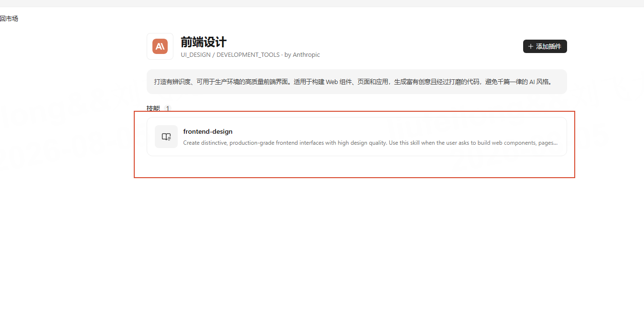Open the frontend-design skill title
This screenshot has height=309, width=644.
tap(208, 131)
